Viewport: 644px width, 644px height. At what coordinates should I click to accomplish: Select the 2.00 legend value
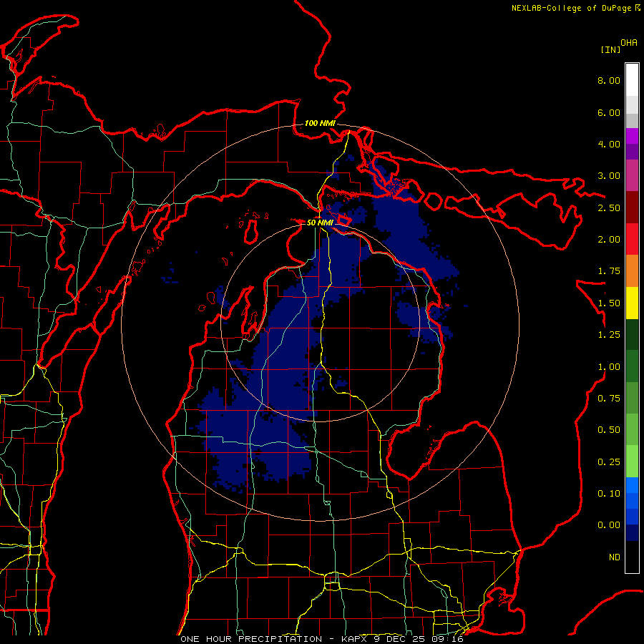point(609,240)
